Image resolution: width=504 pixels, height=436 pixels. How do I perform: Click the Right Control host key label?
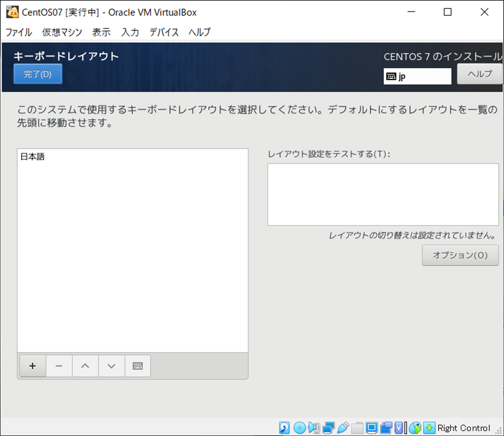coord(464,428)
